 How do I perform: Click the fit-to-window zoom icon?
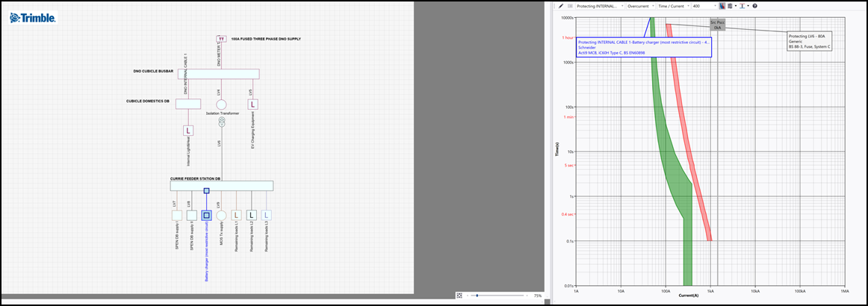click(x=459, y=296)
